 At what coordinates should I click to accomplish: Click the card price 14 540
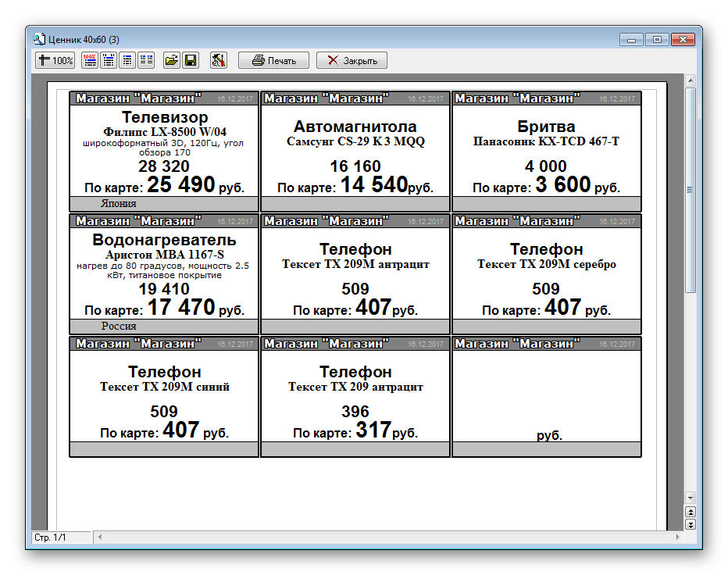[x=374, y=184]
